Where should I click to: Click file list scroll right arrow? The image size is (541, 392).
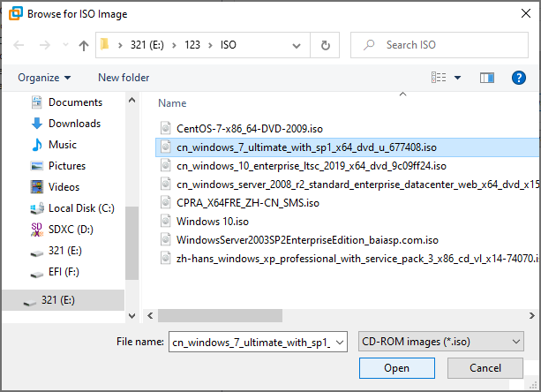coord(531,316)
